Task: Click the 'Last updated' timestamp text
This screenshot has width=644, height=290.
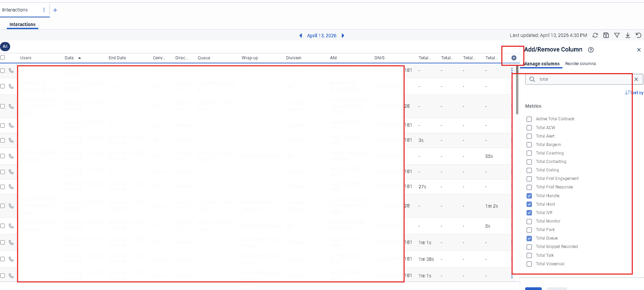Action: click(x=549, y=35)
